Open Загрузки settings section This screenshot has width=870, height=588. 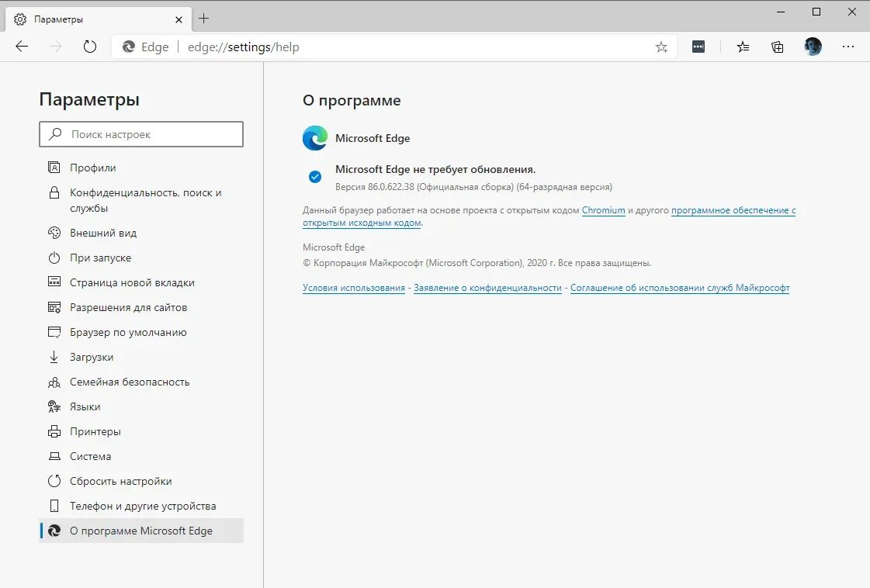tap(141, 358)
